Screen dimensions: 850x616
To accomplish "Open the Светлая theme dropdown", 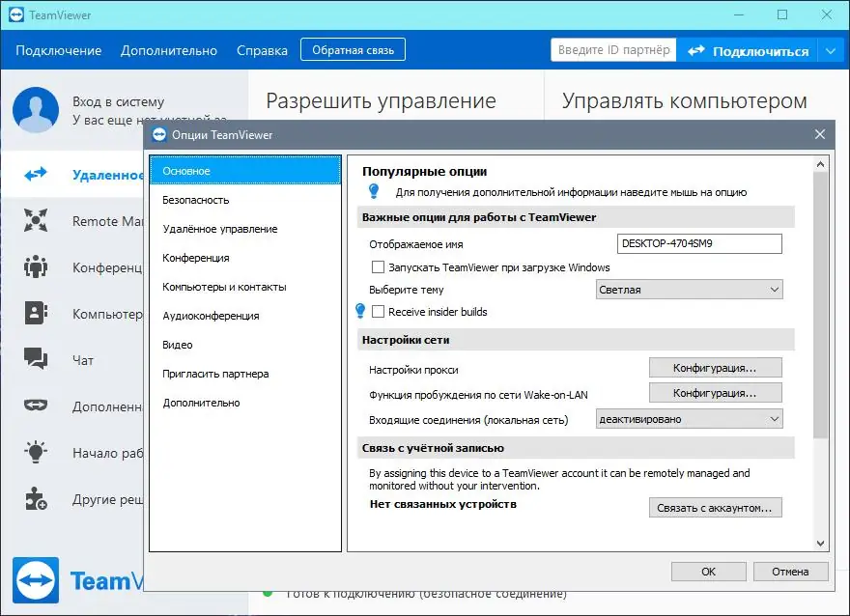I will (688, 289).
